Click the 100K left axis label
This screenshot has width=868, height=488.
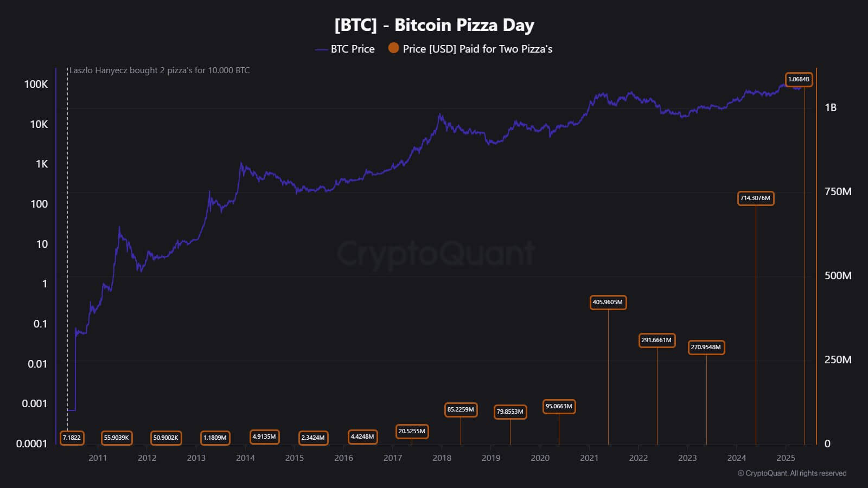36,84
